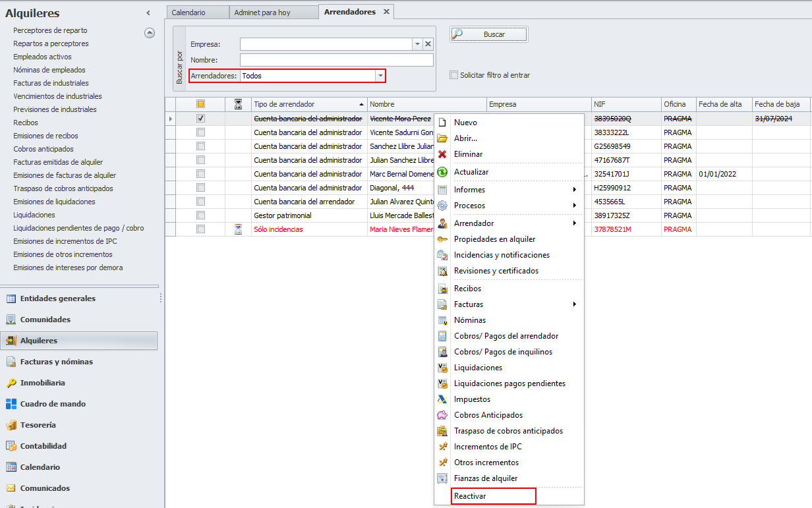Click the Incrementos de IPC icon
Image resolution: width=812 pixels, height=508 pixels.
[x=443, y=447]
